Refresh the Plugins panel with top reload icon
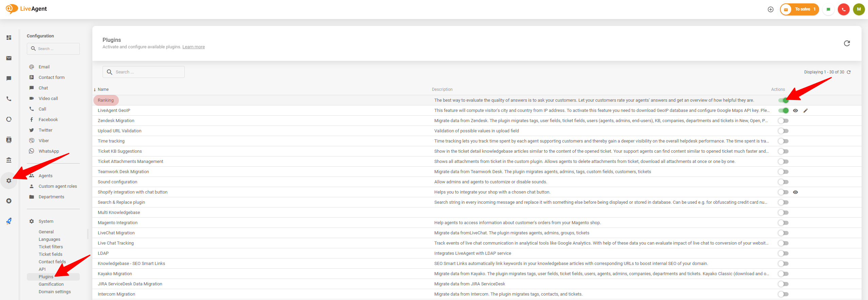The image size is (868, 300). 847,43
